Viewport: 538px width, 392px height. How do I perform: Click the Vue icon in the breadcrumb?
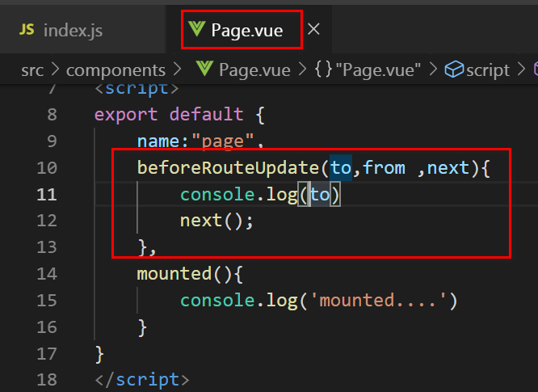(205, 69)
